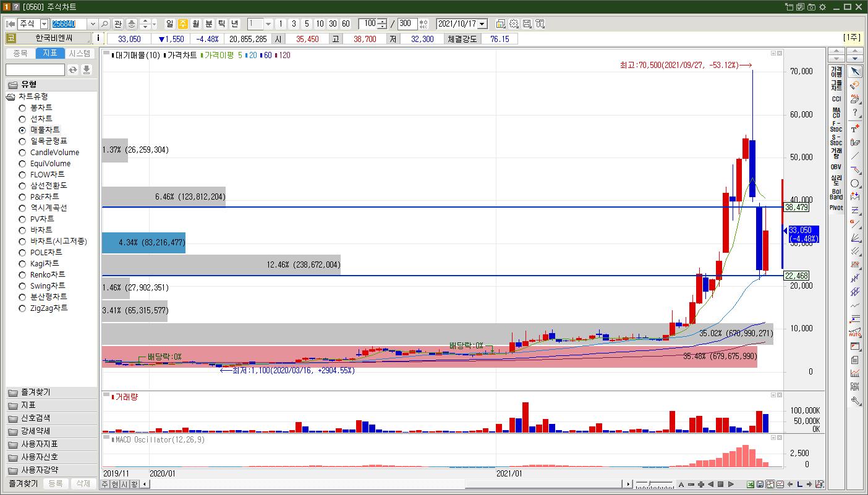Screen dimensions: 868x495
Task: Click the zoom-in plus icon in bottom toolbar
Action: point(701,484)
